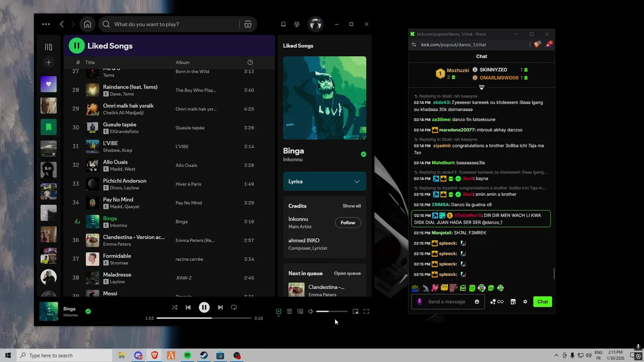Toggle shuffle in the Spotify player bar
The image size is (644, 362).
[x=174, y=307]
